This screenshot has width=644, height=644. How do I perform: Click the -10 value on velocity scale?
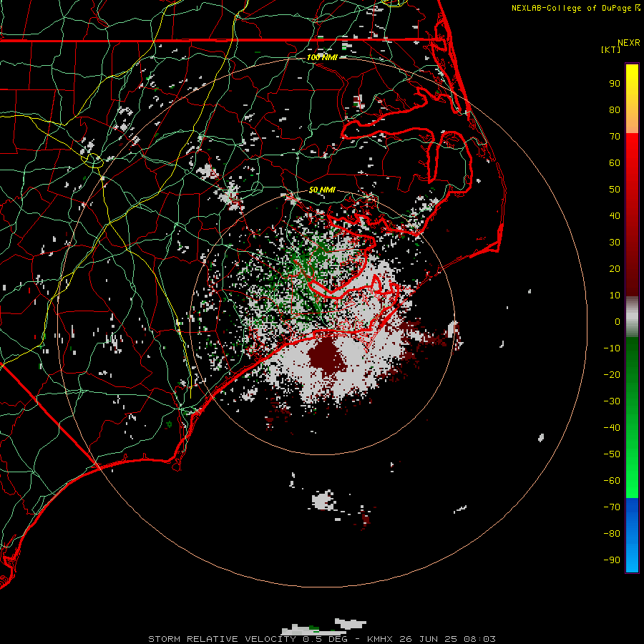point(612,348)
